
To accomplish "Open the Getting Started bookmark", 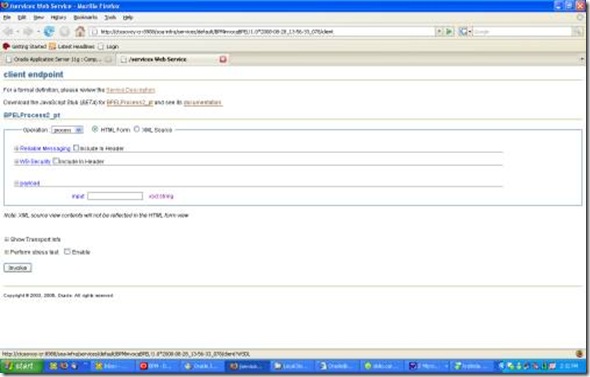I will coord(25,47).
